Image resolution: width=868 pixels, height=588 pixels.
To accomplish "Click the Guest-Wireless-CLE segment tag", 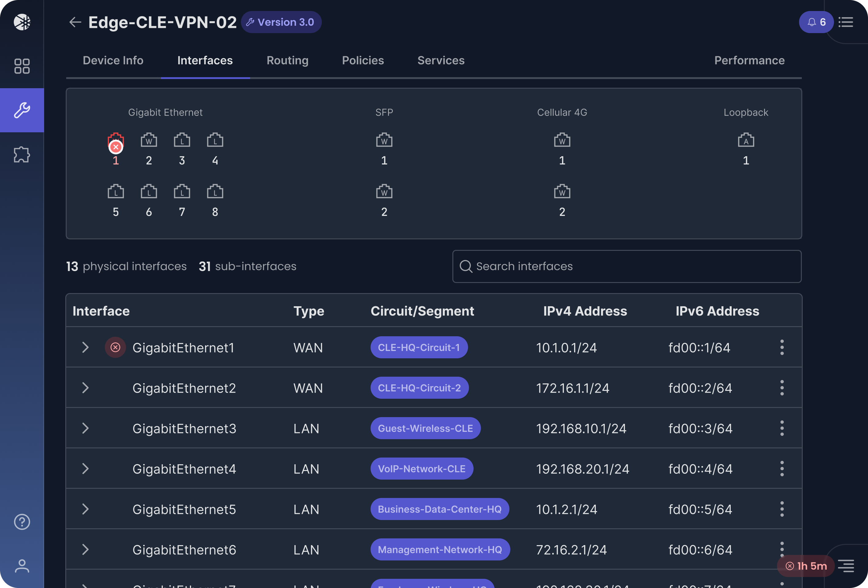I will pyautogui.click(x=425, y=428).
